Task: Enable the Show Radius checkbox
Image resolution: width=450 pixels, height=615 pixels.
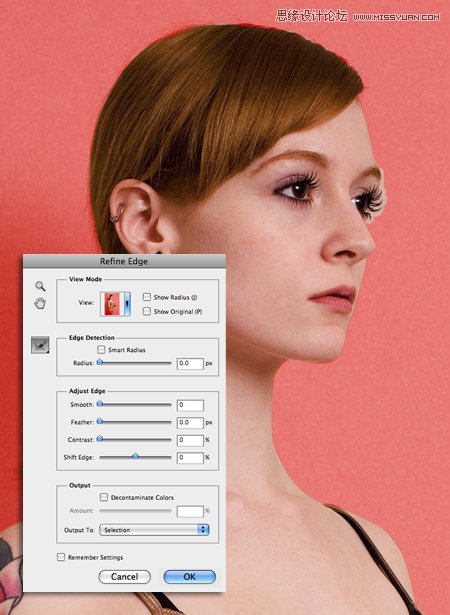Action: coord(147,297)
